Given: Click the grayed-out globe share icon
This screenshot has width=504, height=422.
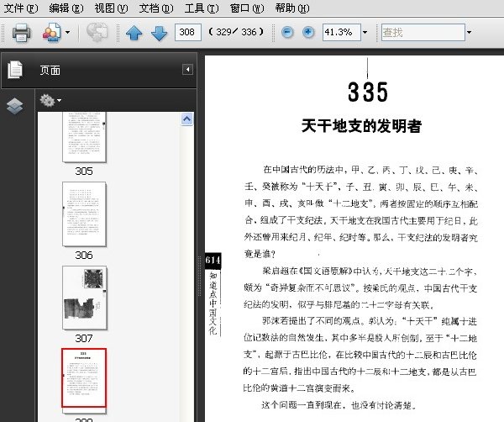Looking at the screenshot, I should [97, 32].
